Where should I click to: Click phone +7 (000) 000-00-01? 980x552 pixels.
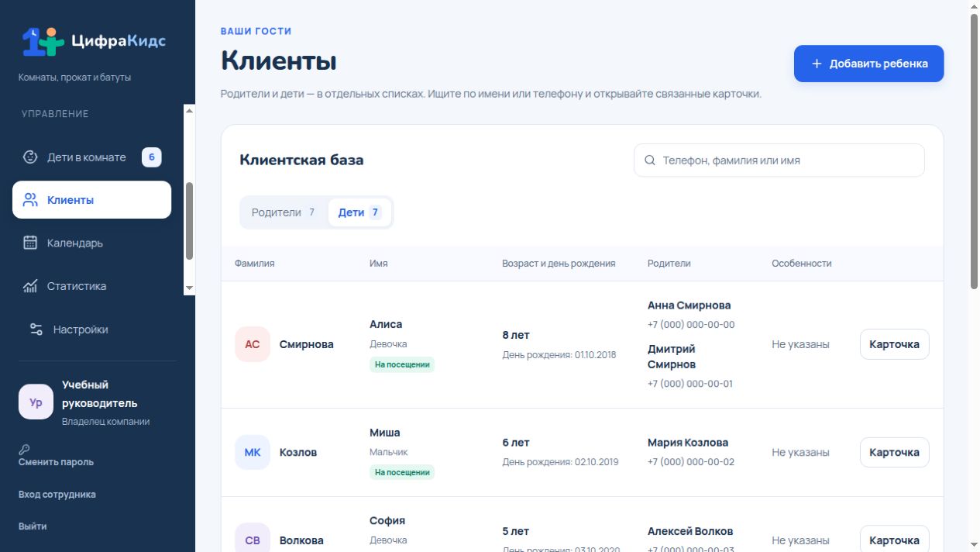[690, 384]
